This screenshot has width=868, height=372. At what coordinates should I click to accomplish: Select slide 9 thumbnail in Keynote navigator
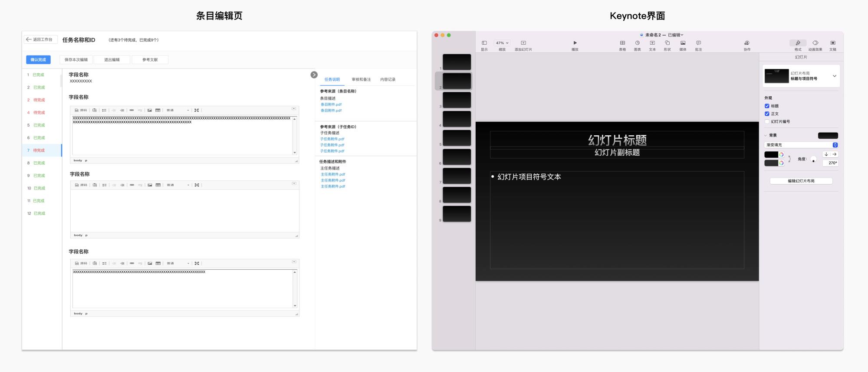[x=457, y=214]
